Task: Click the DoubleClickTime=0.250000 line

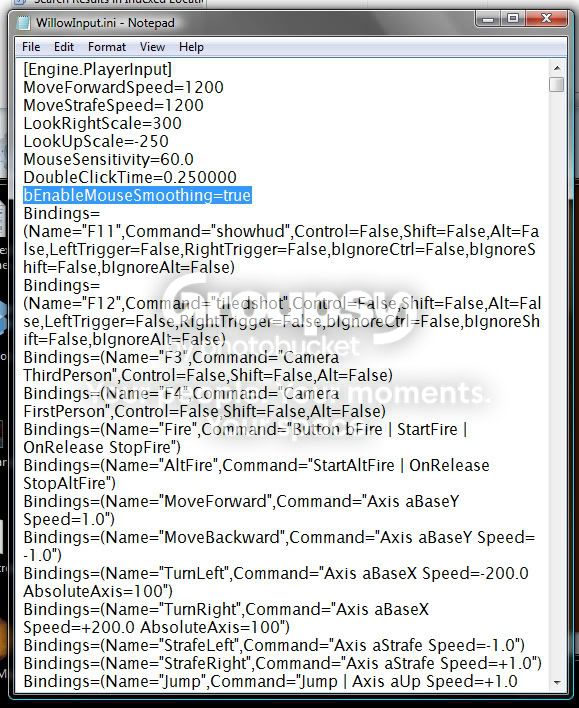Action: pyautogui.click(x=130, y=177)
